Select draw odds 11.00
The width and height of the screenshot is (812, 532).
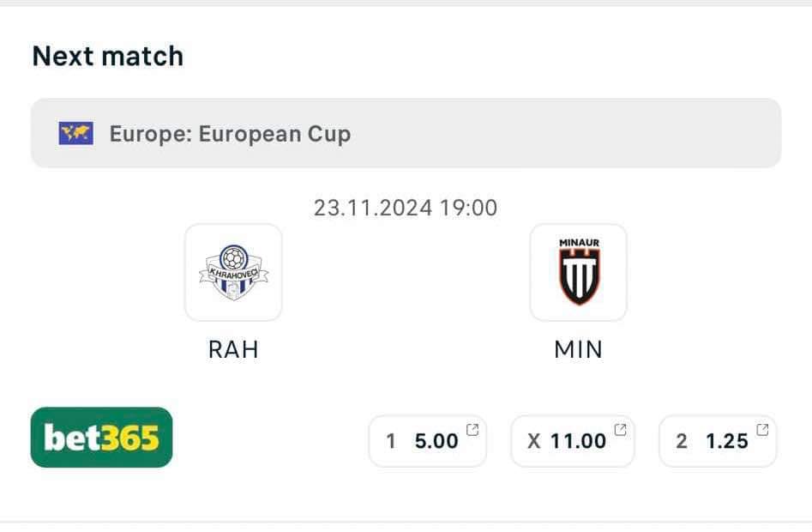coord(573,441)
